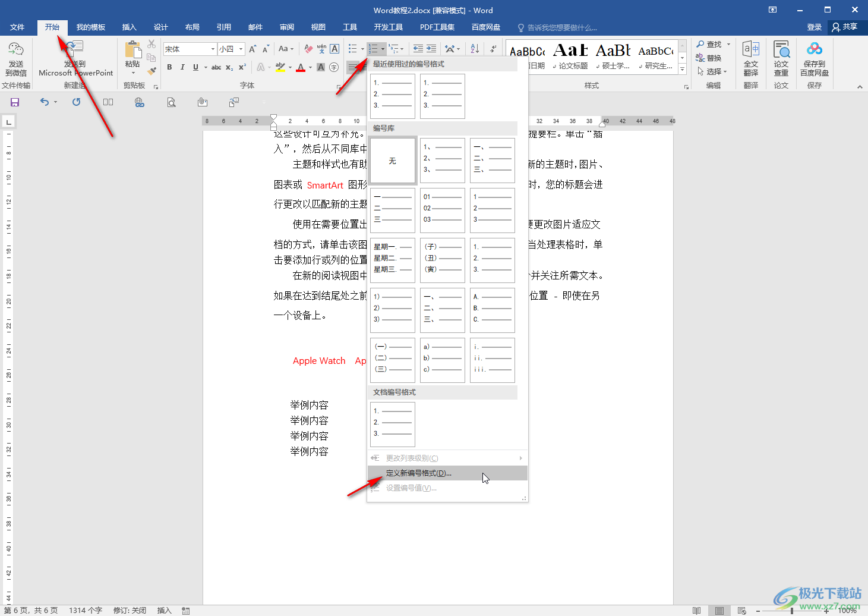Toggle Bold formatting
This screenshot has width=868, height=616.
pyautogui.click(x=169, y=67)
